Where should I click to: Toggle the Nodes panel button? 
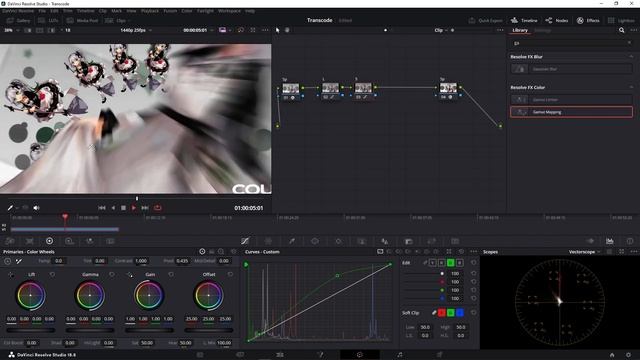(x=557, y=20)
